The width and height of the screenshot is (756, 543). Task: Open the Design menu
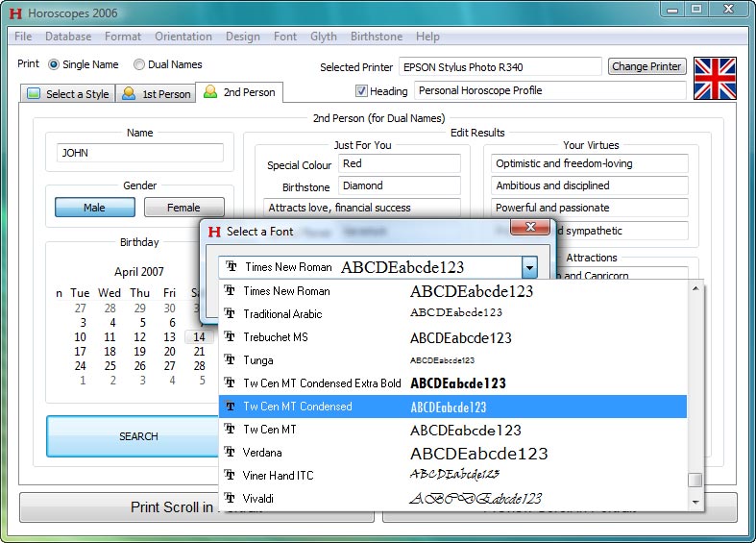coord(242,37)
